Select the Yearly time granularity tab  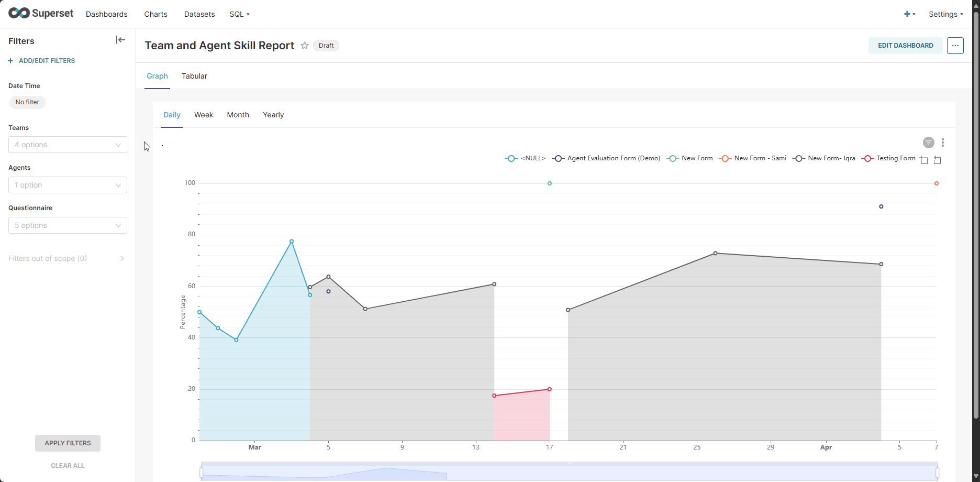coord(273,115)
